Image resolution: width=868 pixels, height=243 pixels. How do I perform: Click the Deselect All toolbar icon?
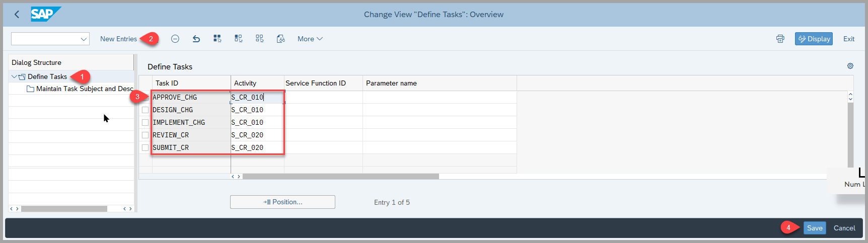coord(260,39)
